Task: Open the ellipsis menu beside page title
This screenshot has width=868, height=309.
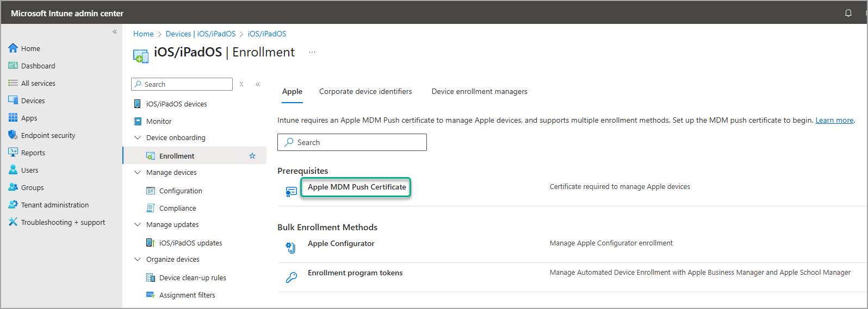Action: (312, 52)
